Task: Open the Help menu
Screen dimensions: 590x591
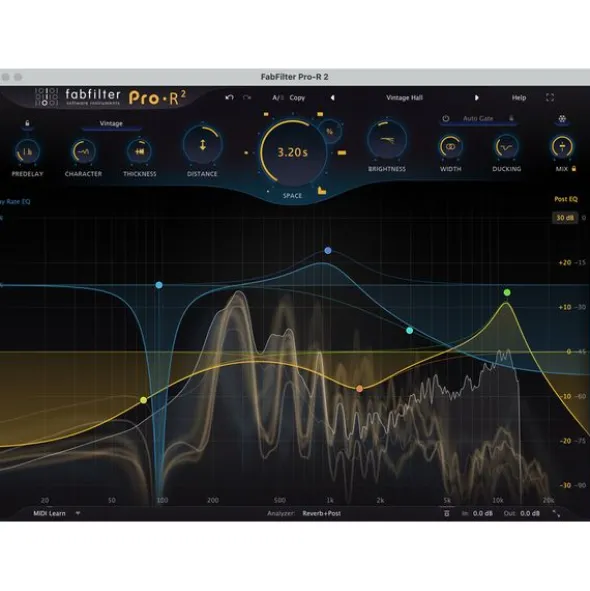Action: [519, 98]
